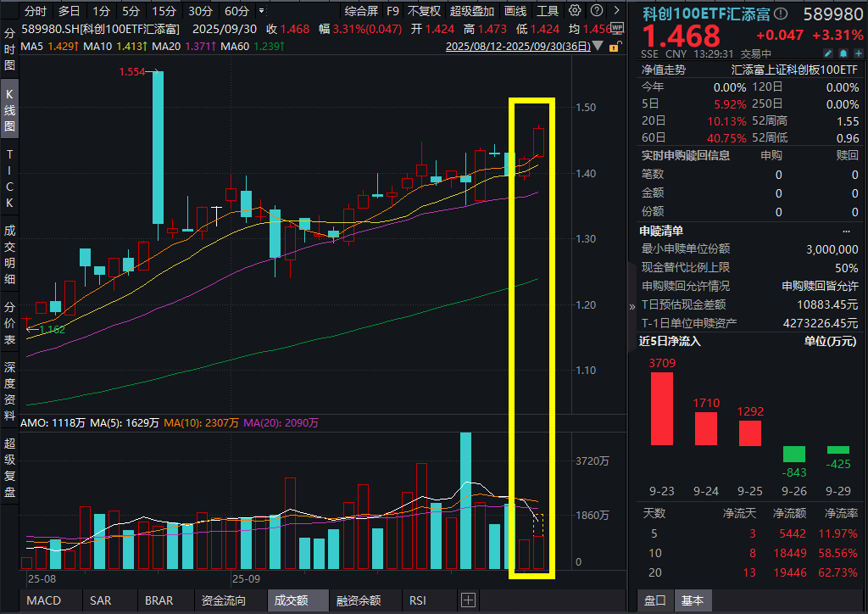Switch to 融资余额 indicator tab
This screenshot has width=868, height=614.
(359, 600)
